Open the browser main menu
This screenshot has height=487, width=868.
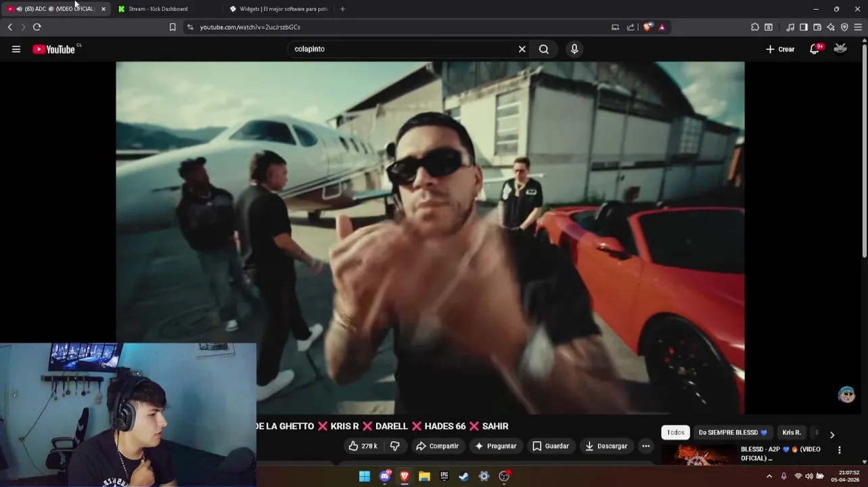pyautogui.click(x=858, y=27)
